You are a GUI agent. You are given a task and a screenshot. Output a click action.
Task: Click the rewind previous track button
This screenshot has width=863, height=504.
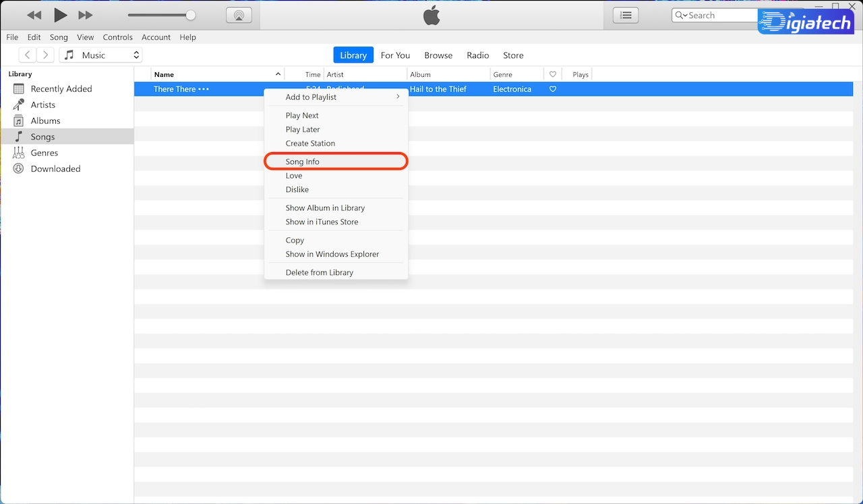point(34,15)
